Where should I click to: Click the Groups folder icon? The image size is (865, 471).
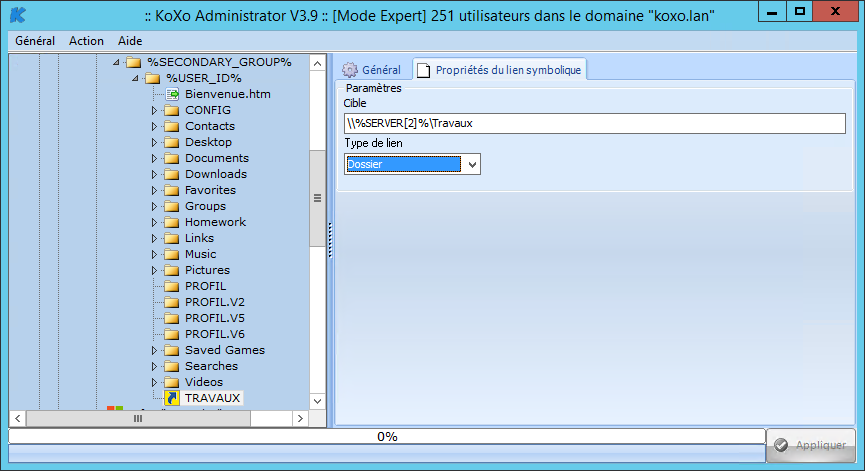click(172, 206)
